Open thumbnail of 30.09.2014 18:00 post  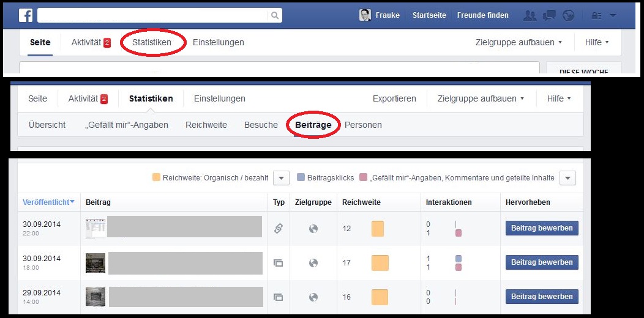click(95, 262)
